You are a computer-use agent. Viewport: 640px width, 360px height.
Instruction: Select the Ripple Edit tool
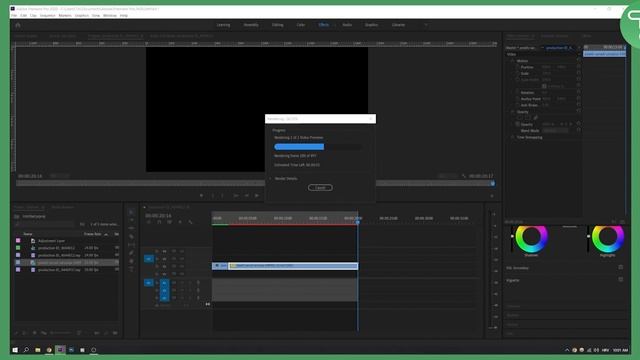click(131, 228)
